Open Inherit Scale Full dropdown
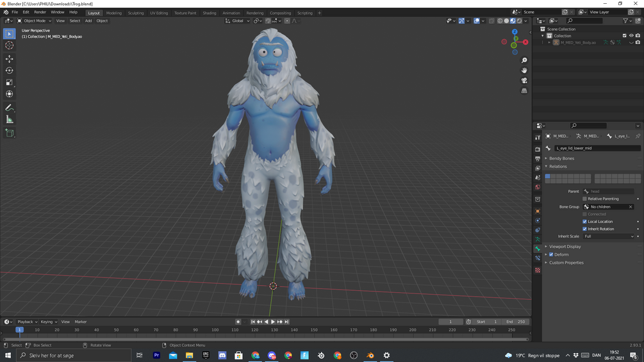 [609, 236]
